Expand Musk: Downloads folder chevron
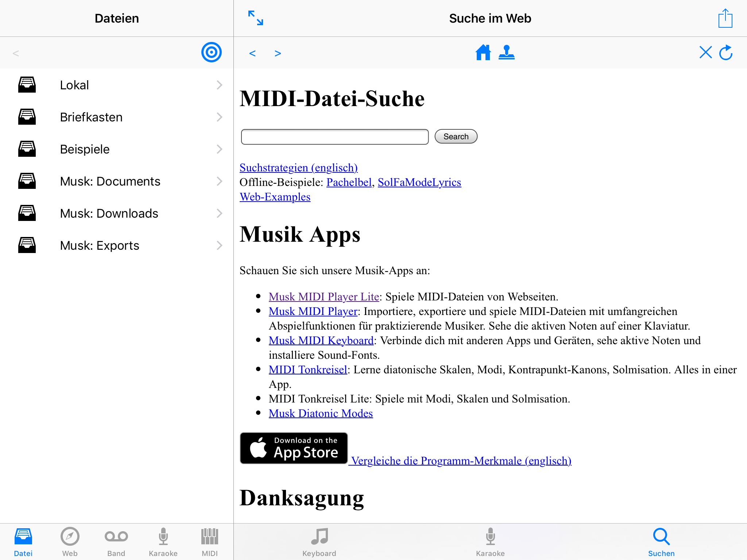 (x=219, y=213)
